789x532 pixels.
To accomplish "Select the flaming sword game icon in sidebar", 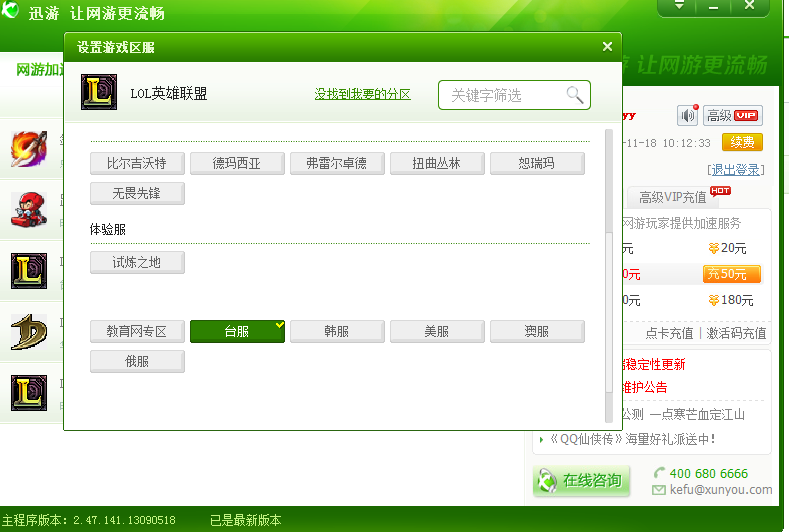I will [29, 149].
